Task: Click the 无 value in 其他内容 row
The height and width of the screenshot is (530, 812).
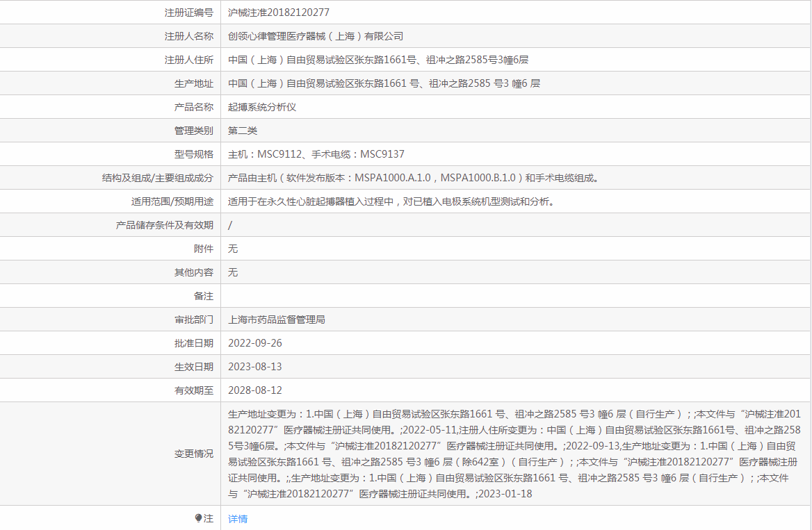Action: tap(233, 272)
